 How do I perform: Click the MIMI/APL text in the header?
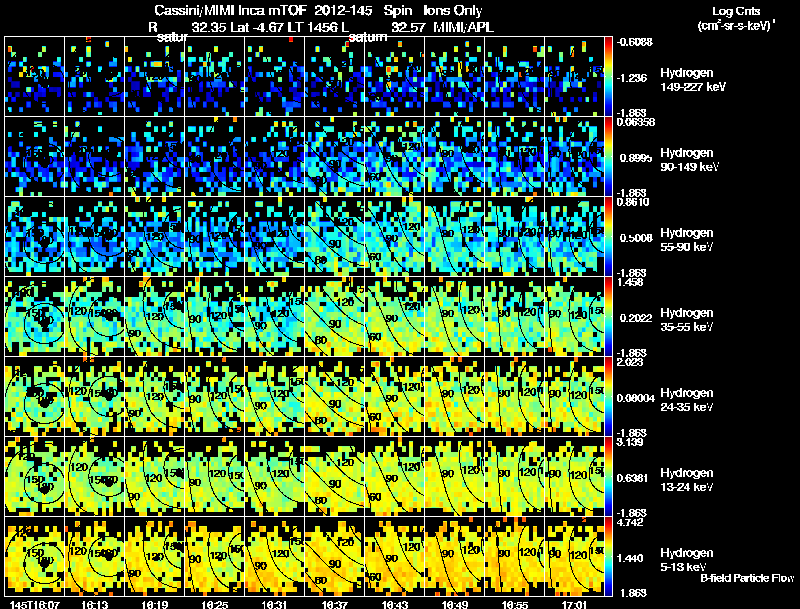[463, 27]
